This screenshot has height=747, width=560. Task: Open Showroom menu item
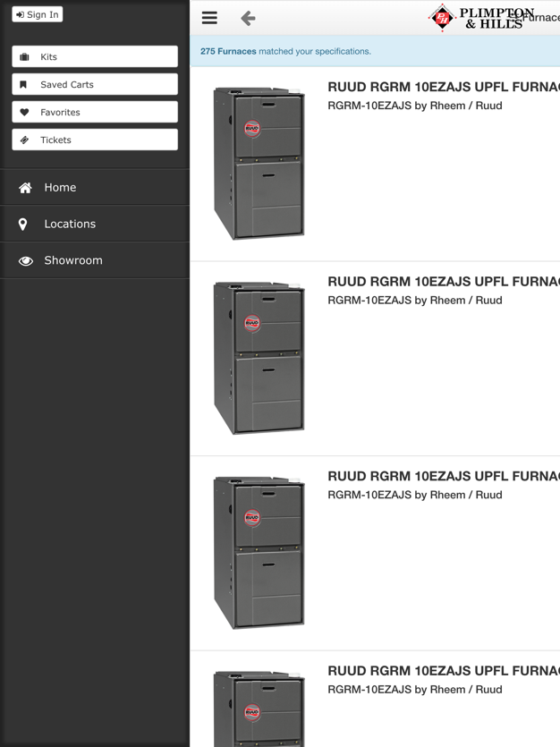[95, 260]
